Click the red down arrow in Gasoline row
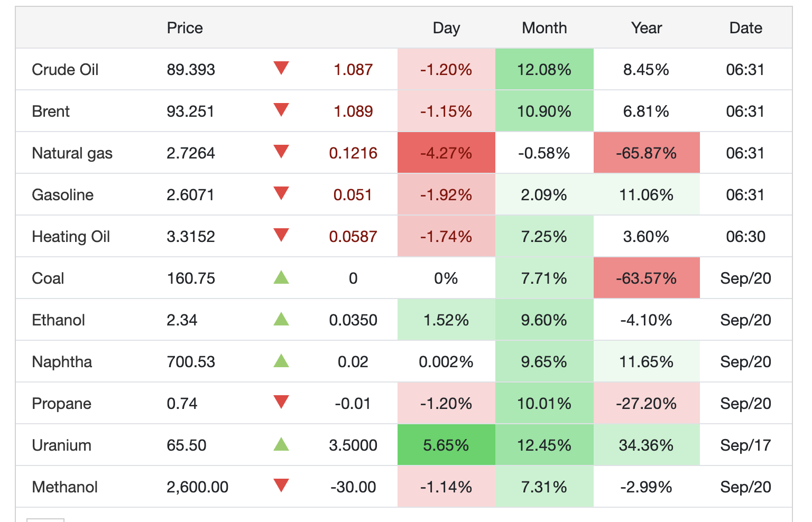The height and width of the screenshot is (522, 812). (281, 193)
